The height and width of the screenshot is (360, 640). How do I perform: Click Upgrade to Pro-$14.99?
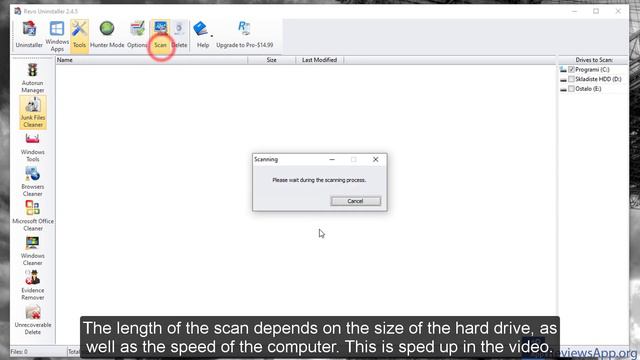pyautogui.click(x=244, y=36)
